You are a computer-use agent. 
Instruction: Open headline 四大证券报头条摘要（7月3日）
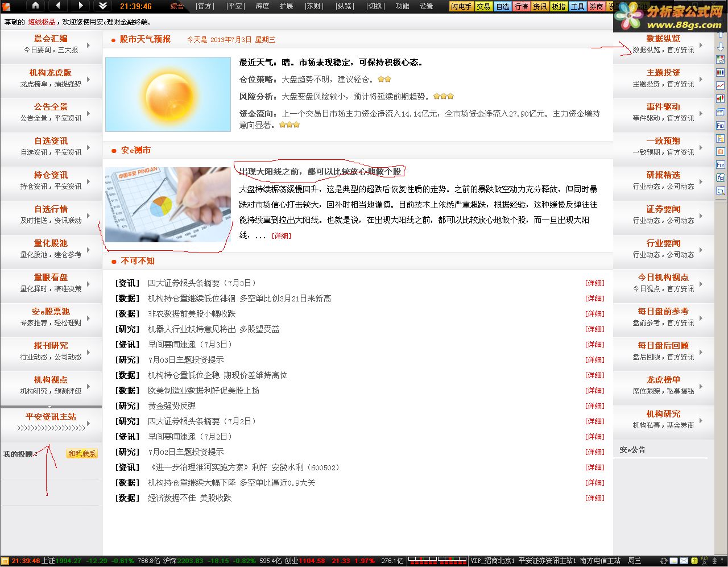pos(204,283)
